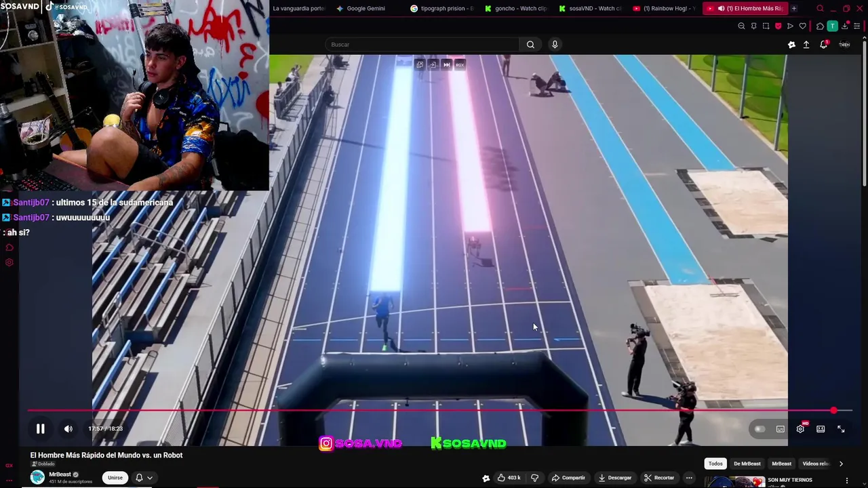This screenshot has height=488, width=868.
Task: Switch to sosaVND Watch clip tab
Action: (590, 9)
